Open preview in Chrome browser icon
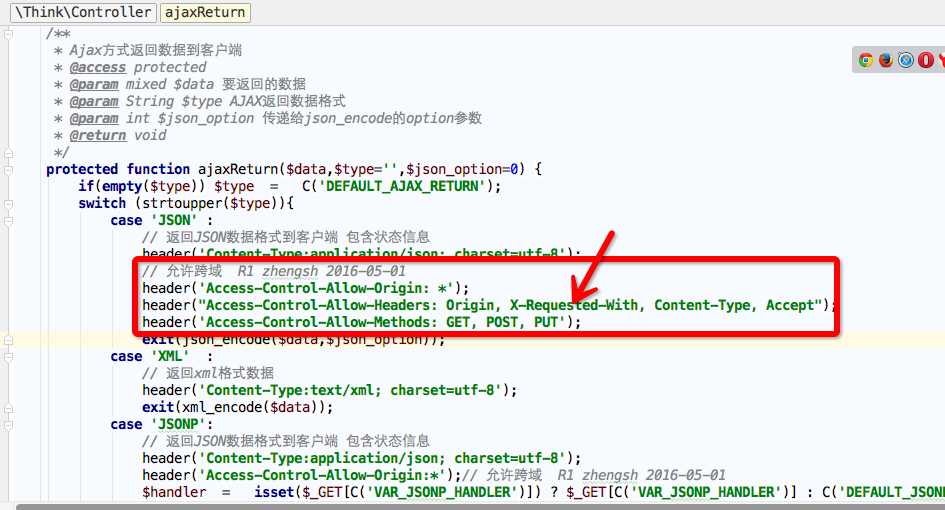This screenshot has height=510, width=945. point(866,60)
